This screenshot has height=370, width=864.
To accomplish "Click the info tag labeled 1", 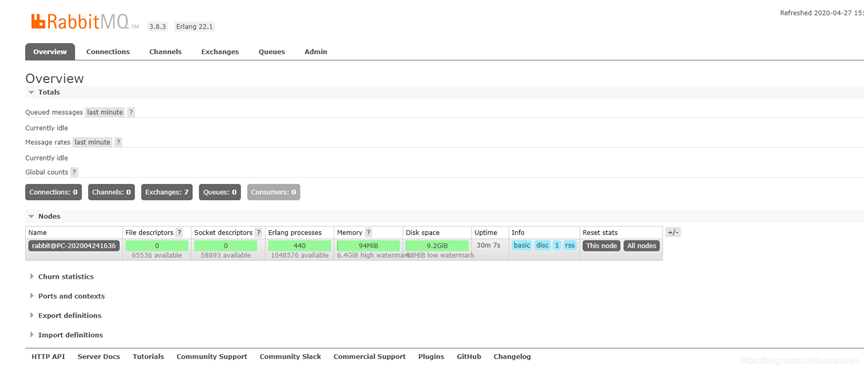I will coord(557,245).
